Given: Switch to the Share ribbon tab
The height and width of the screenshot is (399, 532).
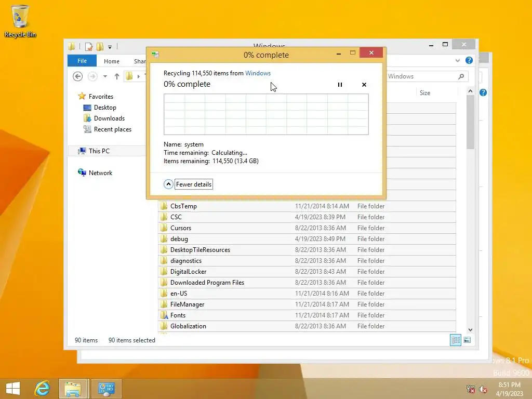Looking at the screenshot, I should 139,61.
